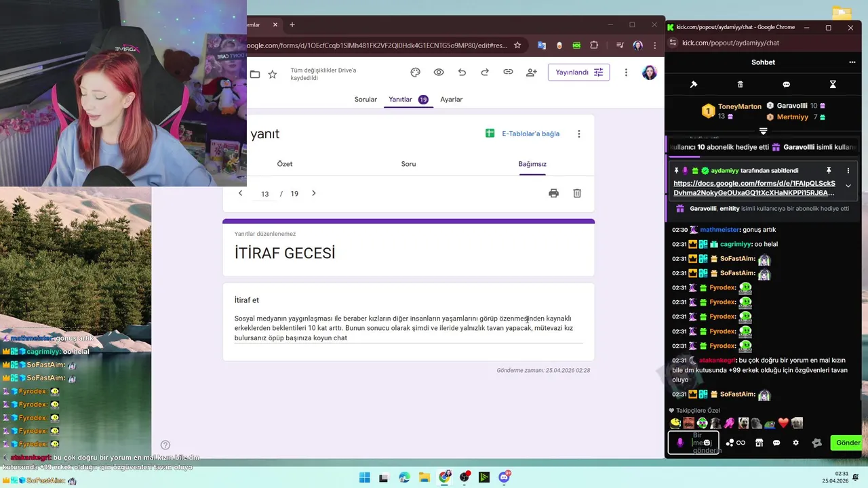Expand the pinned message chevron

[848, 186]
